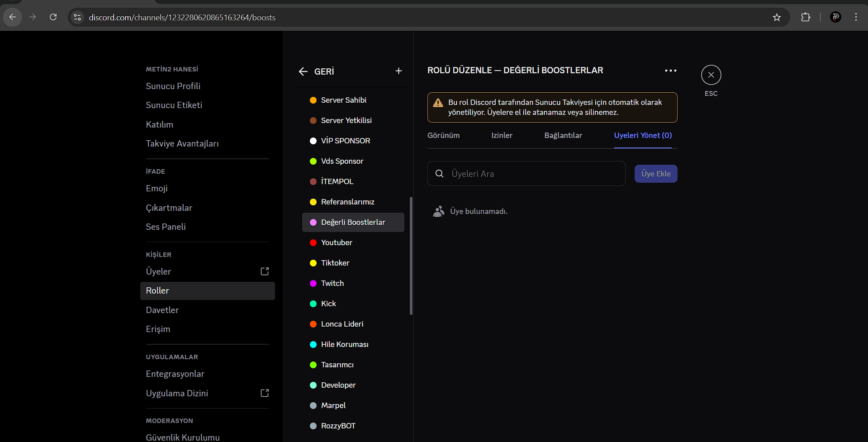868x442 pixels.
Task: Open Uygulama Dizini link
Action: point(208,393)
